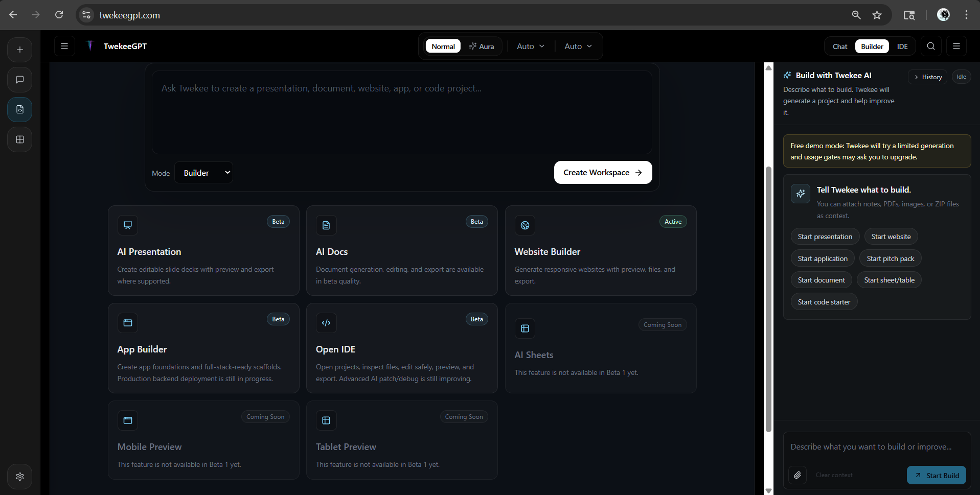Click Start application chip
The width and height of the screenshot is (980, 495).
[x=823, y=258]
